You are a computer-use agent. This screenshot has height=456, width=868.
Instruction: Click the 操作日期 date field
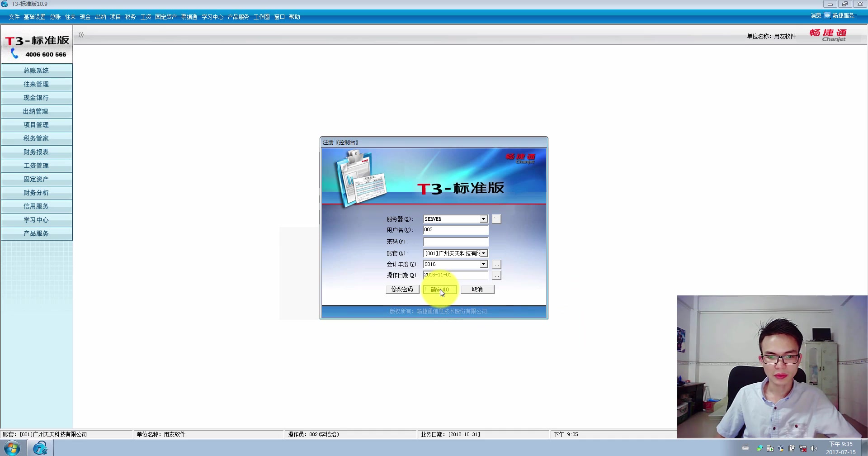[x=456, y=275]
